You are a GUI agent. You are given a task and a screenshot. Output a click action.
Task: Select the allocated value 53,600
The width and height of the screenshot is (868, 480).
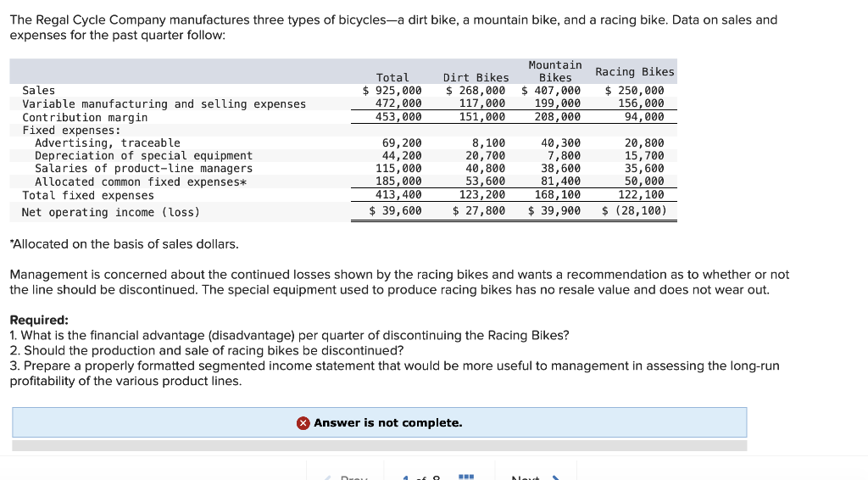pos(486,181)
